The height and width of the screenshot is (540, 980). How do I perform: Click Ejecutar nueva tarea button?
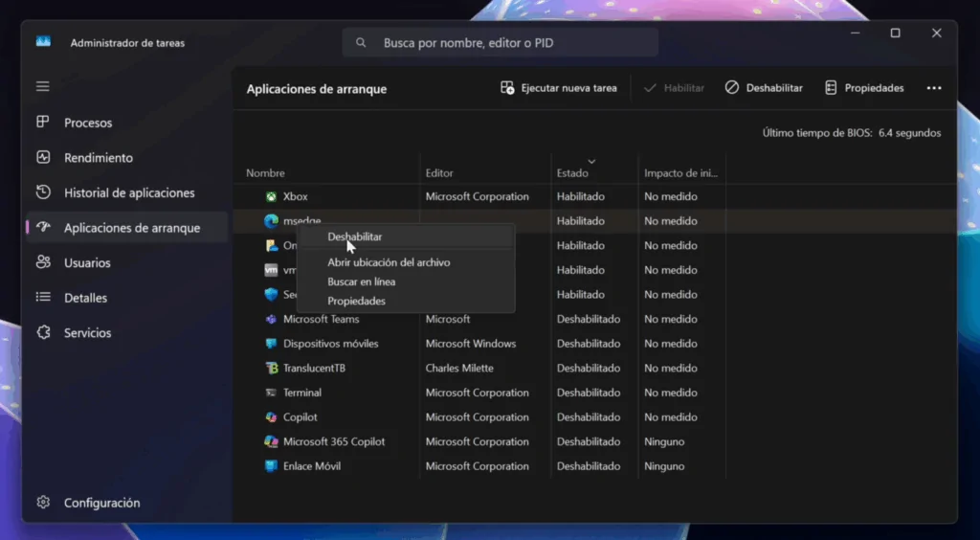click(x=559, y=88)
